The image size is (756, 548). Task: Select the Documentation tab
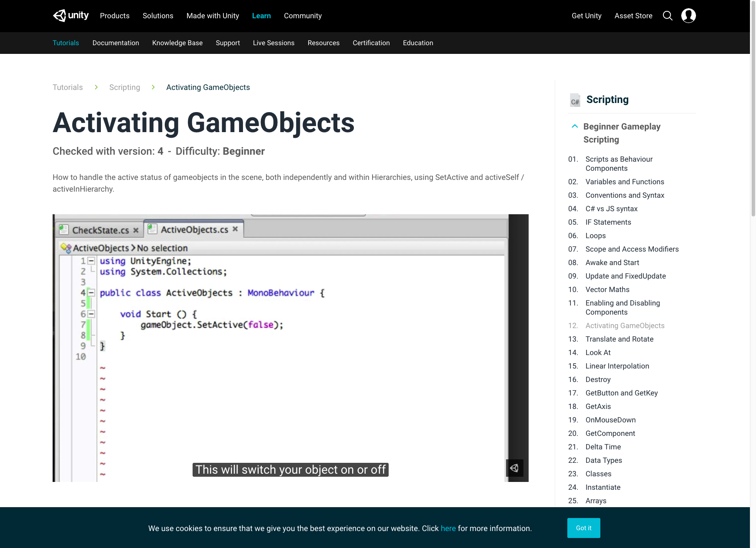coord(116,43)
